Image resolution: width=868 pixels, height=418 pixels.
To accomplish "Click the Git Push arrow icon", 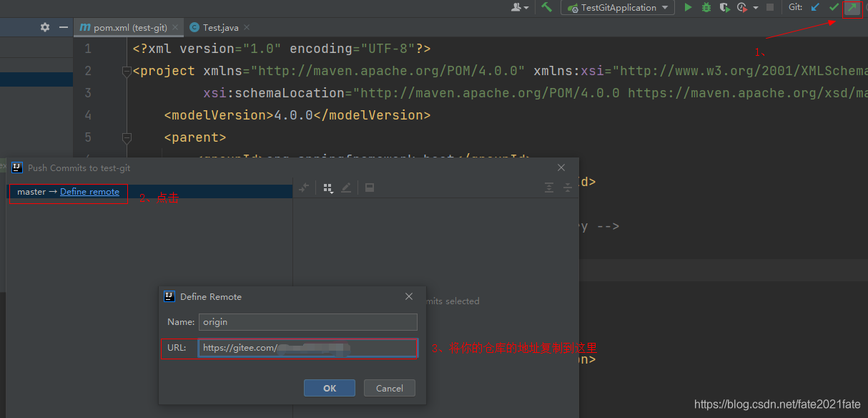I will [852, 8].
